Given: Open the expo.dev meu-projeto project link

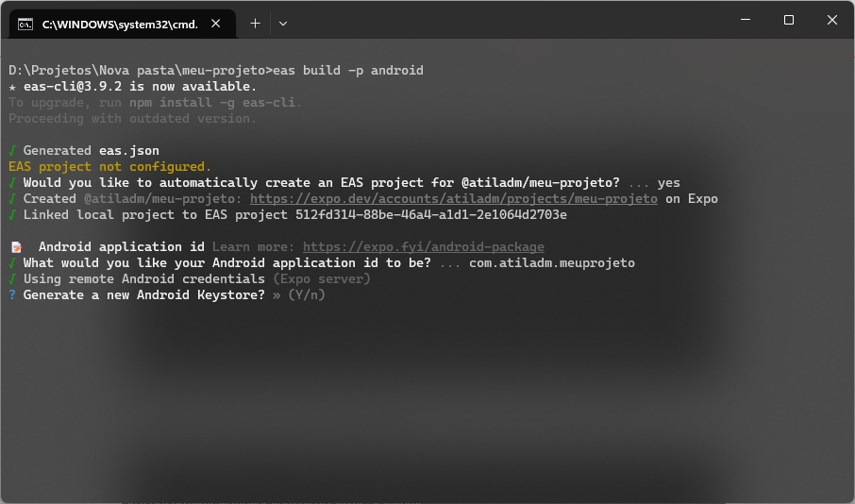Looking at the screenshot, I should tap(454, 198).
